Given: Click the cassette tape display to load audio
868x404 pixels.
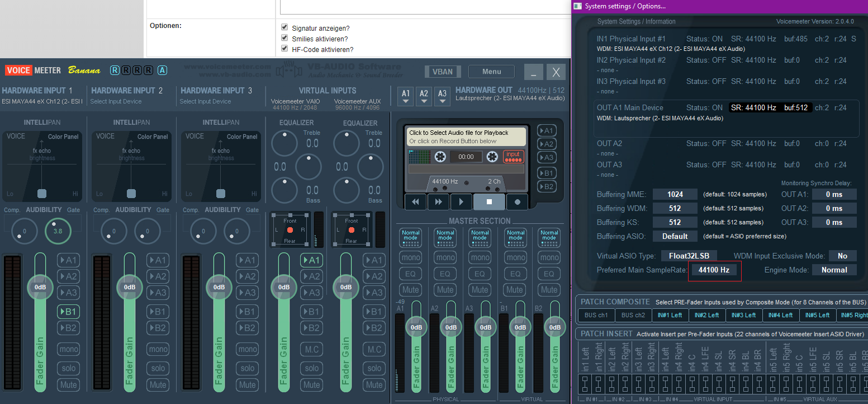Looking at the screenshot, I should point(465,137).
